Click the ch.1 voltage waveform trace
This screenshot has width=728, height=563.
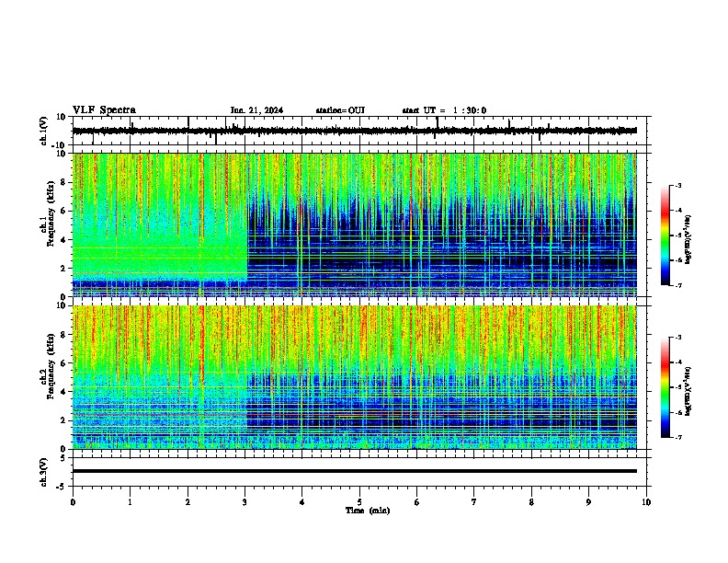(x=354, y=131)
